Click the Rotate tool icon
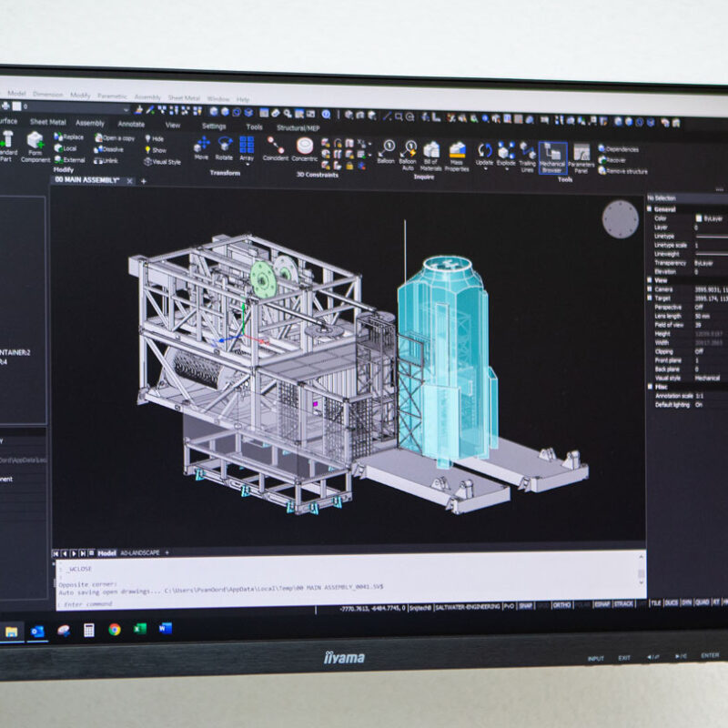 pyautogui.click(x=225, y=146)
